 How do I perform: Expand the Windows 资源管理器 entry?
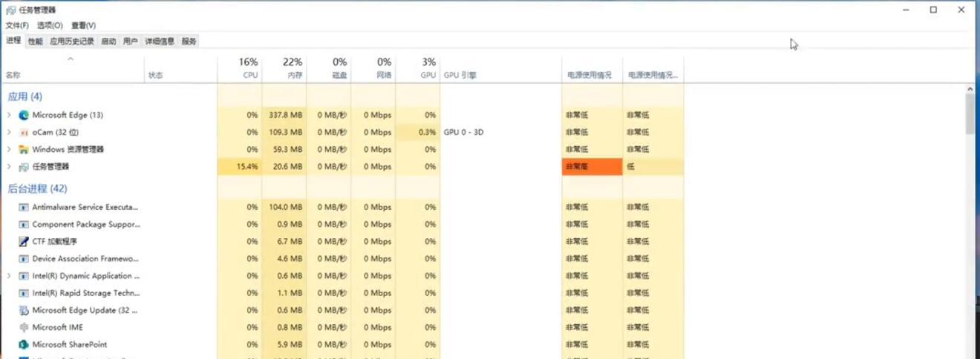coord(9,149)
